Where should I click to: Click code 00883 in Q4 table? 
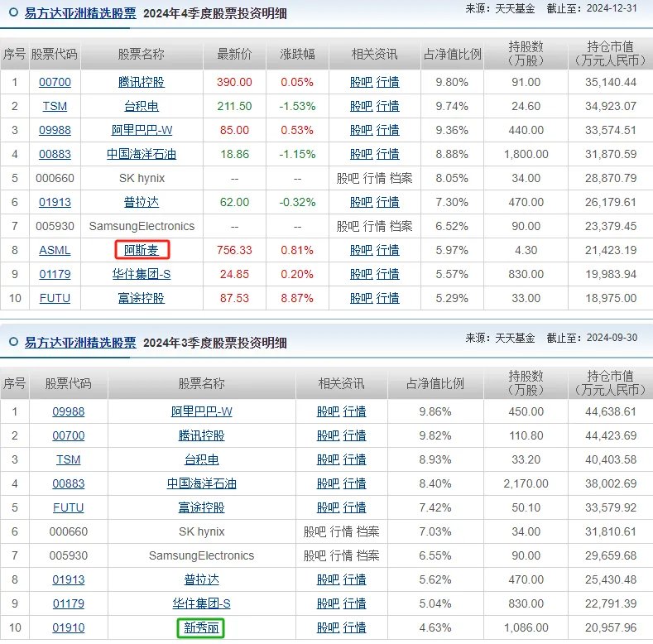coord(55,155)
